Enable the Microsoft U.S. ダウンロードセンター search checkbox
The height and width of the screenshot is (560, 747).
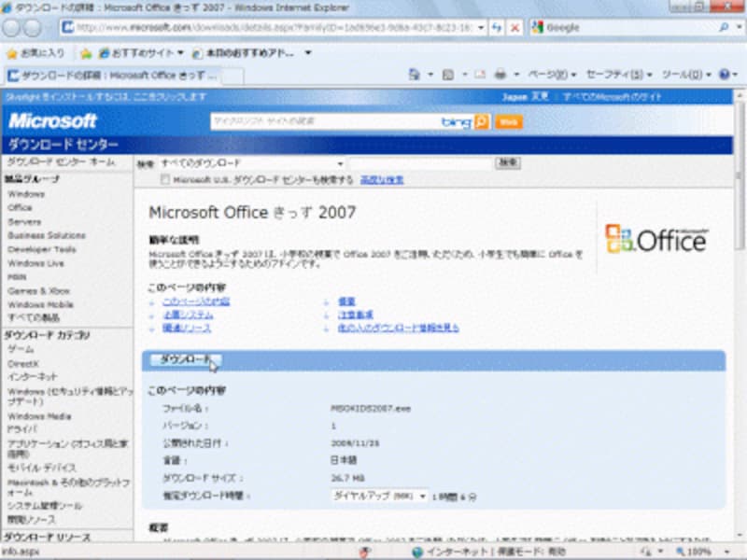[163, 177]
